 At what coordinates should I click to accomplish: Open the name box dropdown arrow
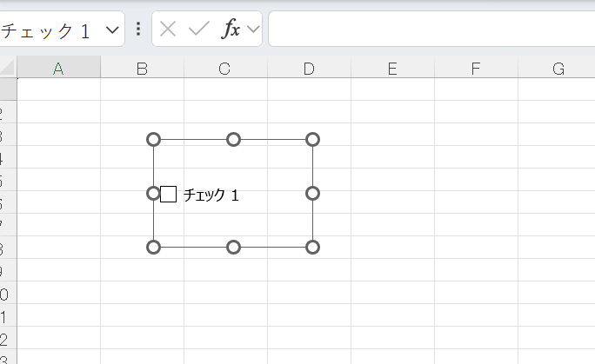tap(111, 30)
